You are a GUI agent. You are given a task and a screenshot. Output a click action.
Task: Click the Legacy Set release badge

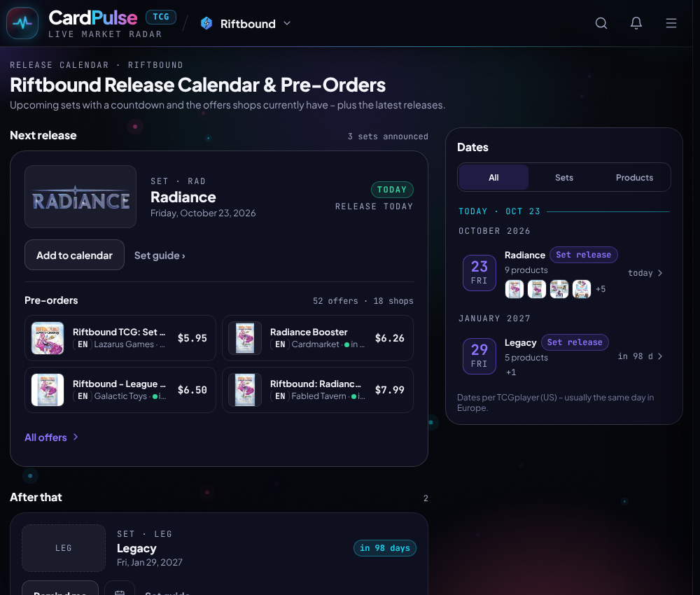pyautogui.click(x=575, y=342)
